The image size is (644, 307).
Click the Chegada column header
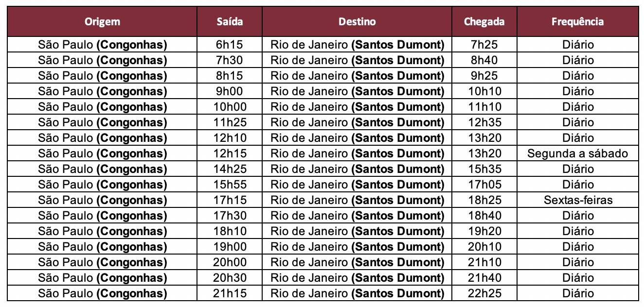click(x=484, y=21)
